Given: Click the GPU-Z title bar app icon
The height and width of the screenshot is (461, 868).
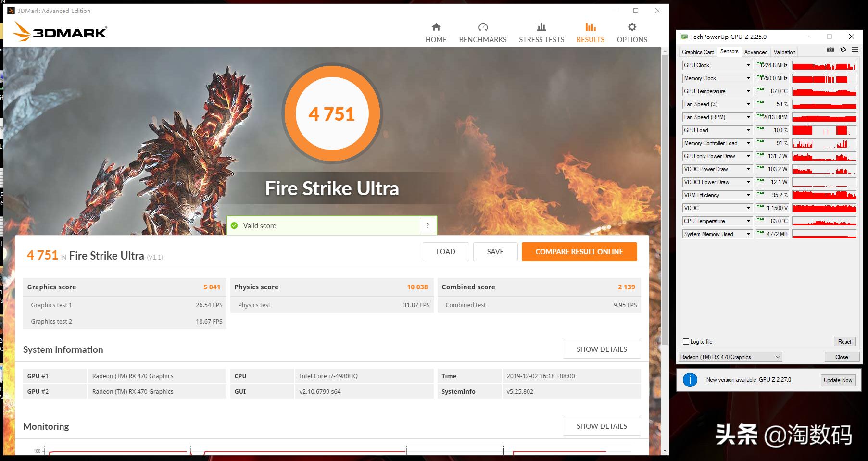Looking at the screenshot, I should [x=684, y=37].
